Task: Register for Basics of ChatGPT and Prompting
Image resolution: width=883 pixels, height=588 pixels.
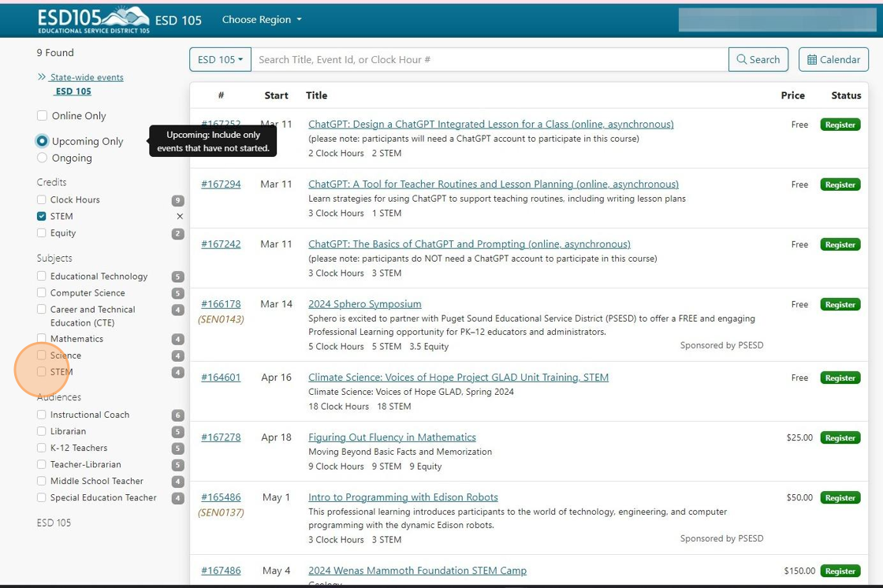Action: coord(840,244)
